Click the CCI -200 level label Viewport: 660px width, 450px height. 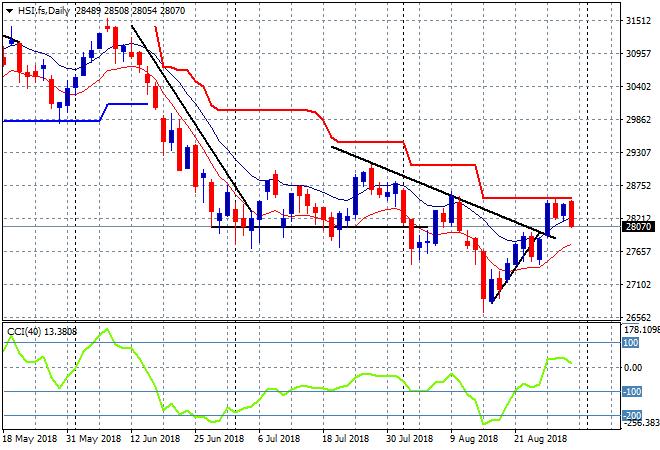point(632,416)
